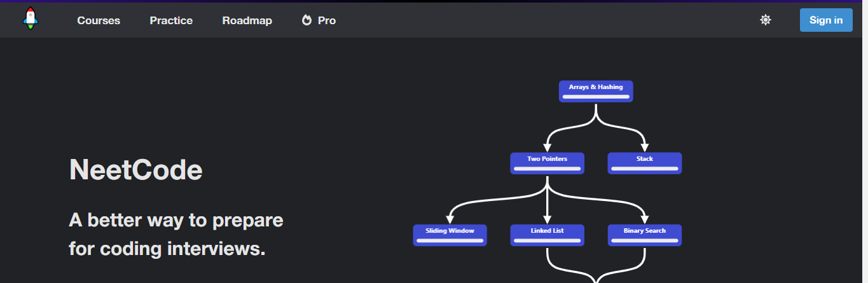Select the Sliding Window node
Image resolution: width=868 pixels, height=283 pixels.
click(450, 235)
